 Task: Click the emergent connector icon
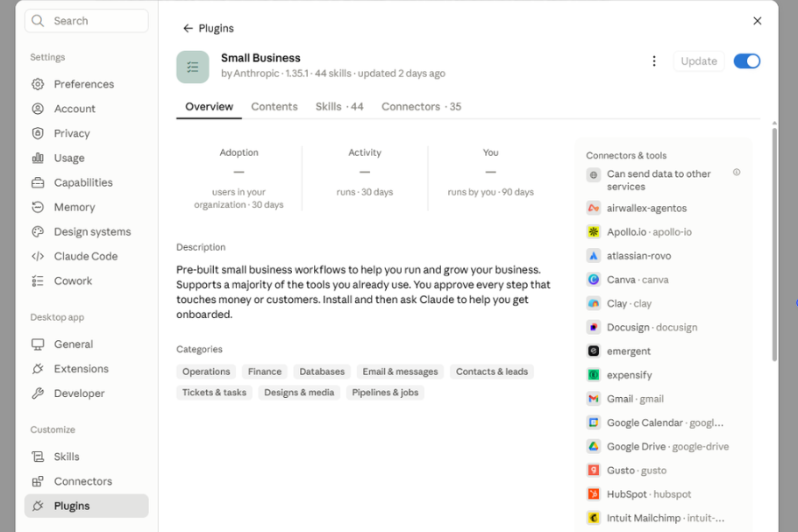(594, 351)
